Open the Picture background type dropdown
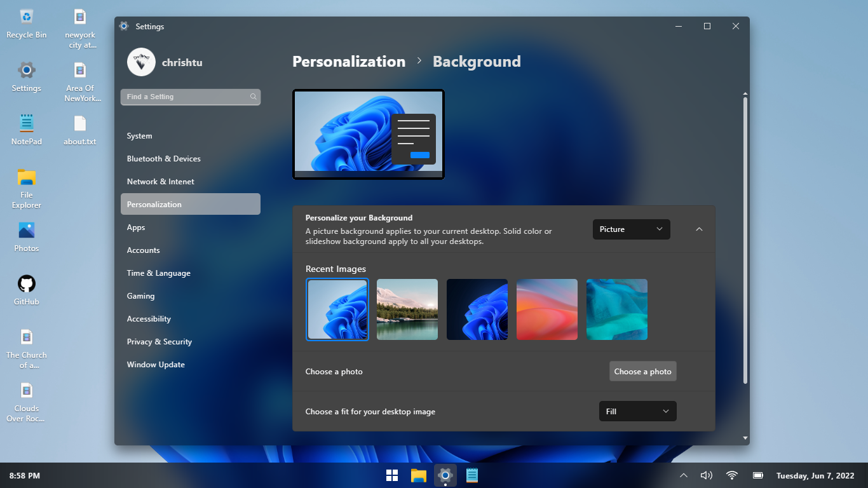 coord(631,229)
